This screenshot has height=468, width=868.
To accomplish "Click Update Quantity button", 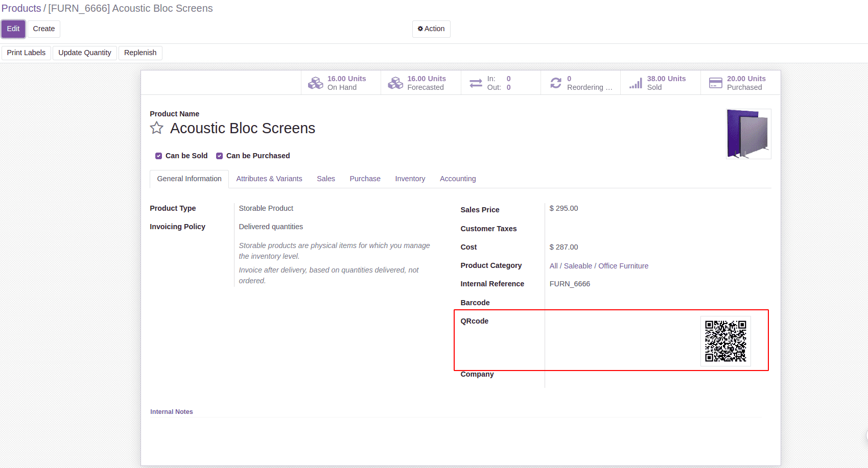I will pos(85,53).
